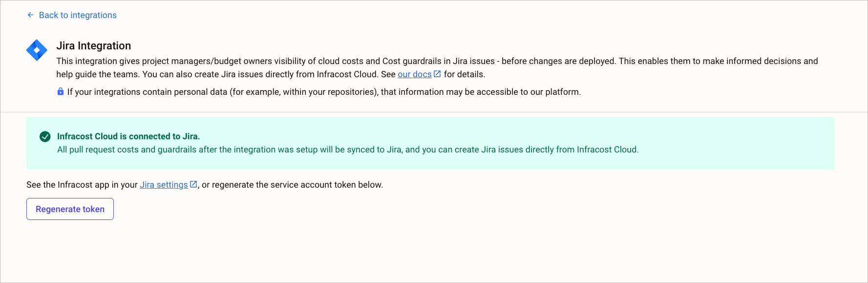Image resolution: width=868 pixels, height=283 pixels.
Task: Select the 'Jira Integration' heading
Action: coord(94,45)
